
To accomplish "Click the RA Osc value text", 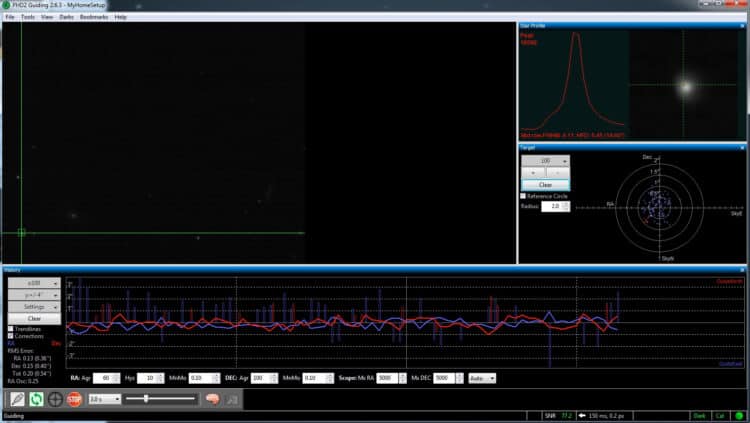I will click(x=22, y=381).
